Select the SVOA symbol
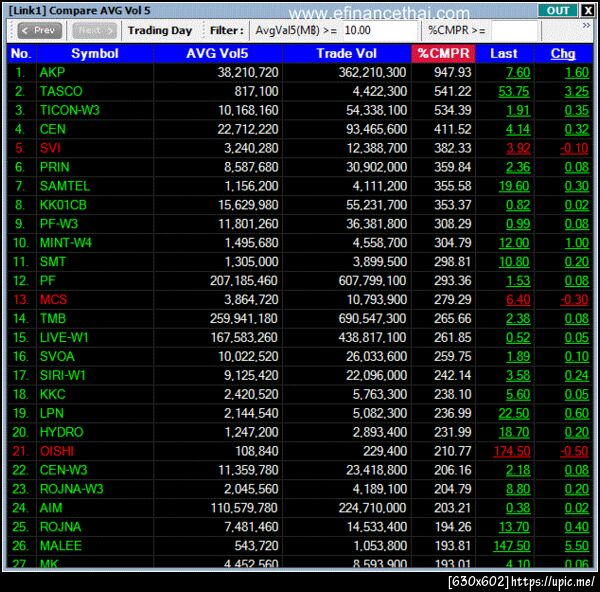This screenshot has width=600, height=592. [x=57, y=357]
